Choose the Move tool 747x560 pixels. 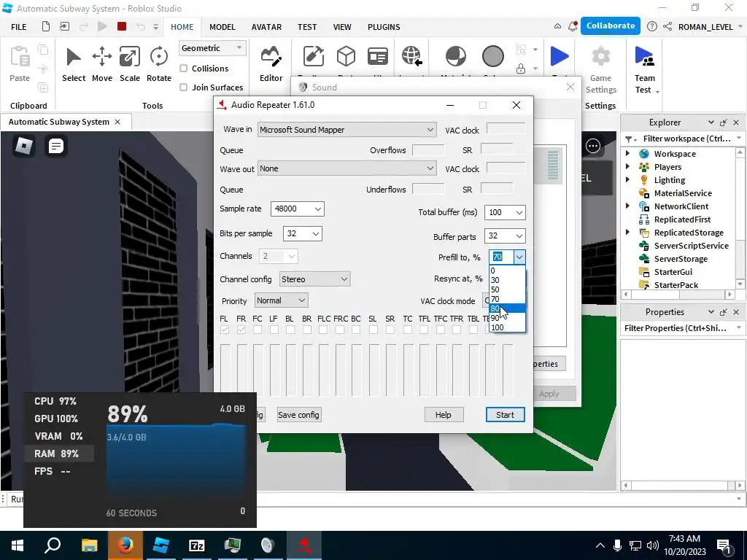click(x=102, y=64)
